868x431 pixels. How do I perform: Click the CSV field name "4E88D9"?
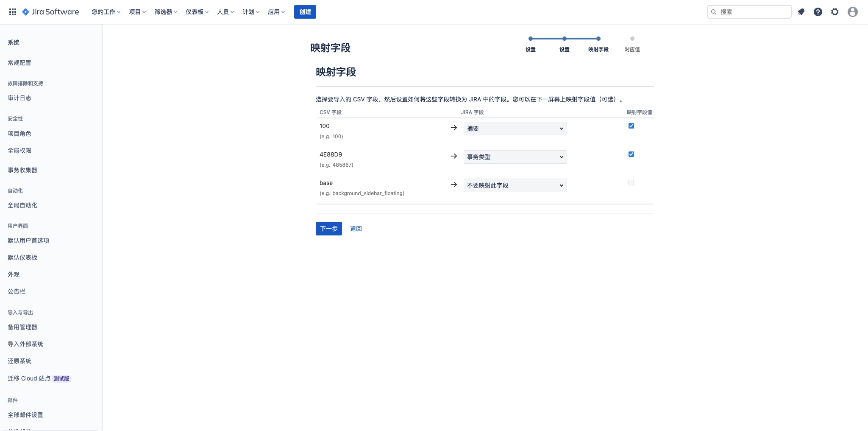pyautogui.click(x=331, y=154)
